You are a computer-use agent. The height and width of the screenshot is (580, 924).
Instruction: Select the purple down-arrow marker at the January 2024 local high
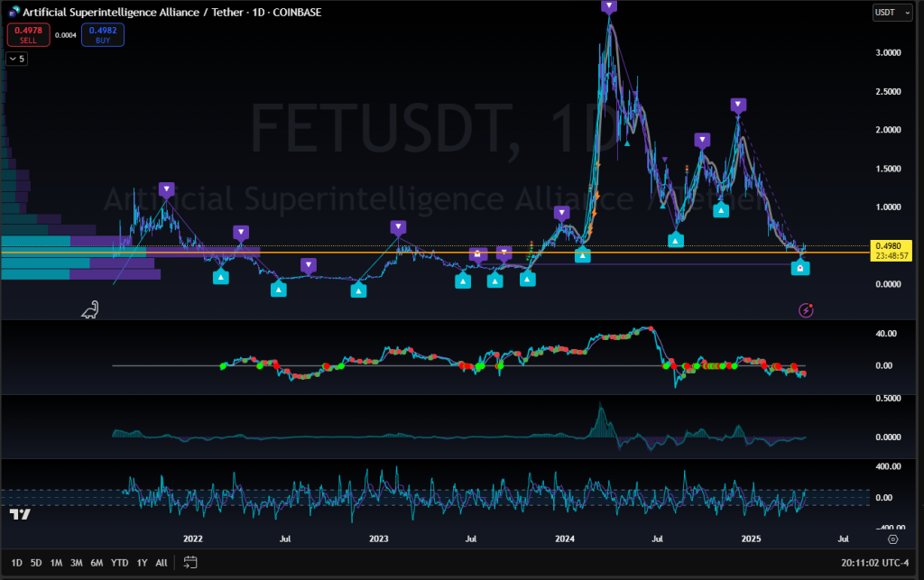point(561,213)
